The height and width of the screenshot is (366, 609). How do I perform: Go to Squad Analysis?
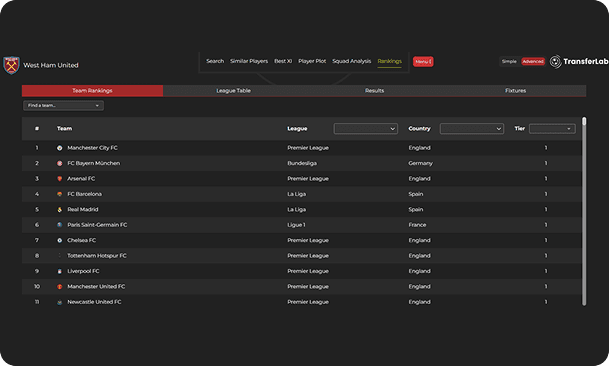[x=351, y=61]
